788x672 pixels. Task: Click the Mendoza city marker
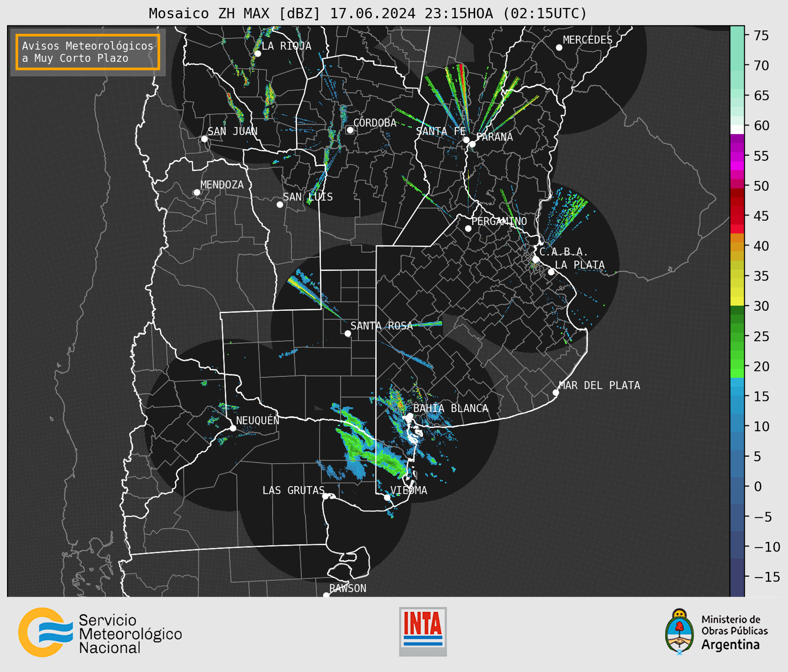[x=197, y=193]
